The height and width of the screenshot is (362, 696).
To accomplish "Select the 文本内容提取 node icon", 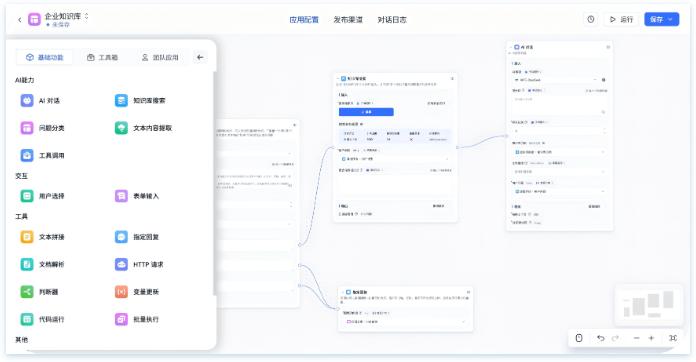I will 121,128.
